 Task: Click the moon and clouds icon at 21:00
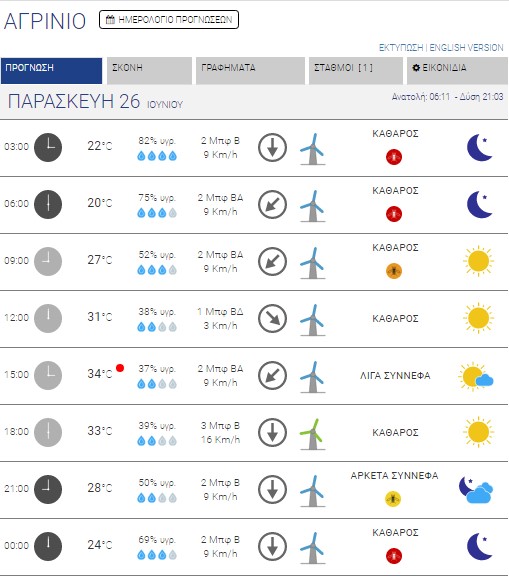click(476, 490)
